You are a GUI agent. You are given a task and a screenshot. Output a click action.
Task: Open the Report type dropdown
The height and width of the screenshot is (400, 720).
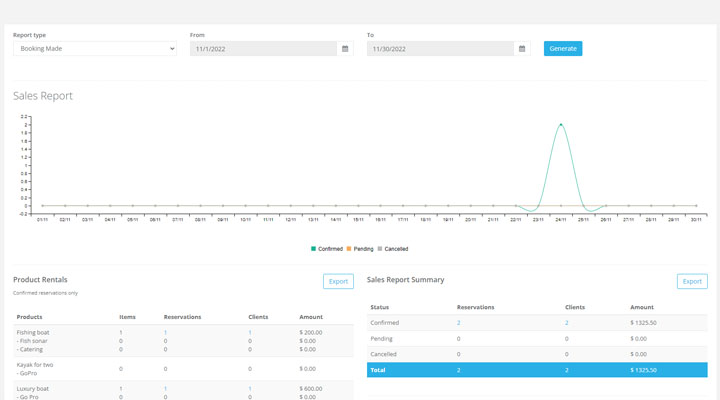point(95,49)
